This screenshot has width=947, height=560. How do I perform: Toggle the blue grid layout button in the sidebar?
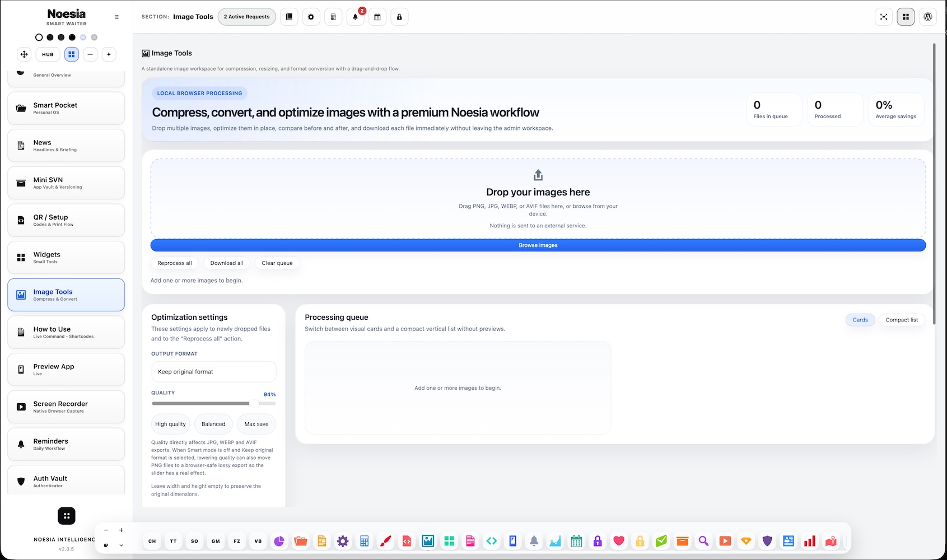click(71, 54)
